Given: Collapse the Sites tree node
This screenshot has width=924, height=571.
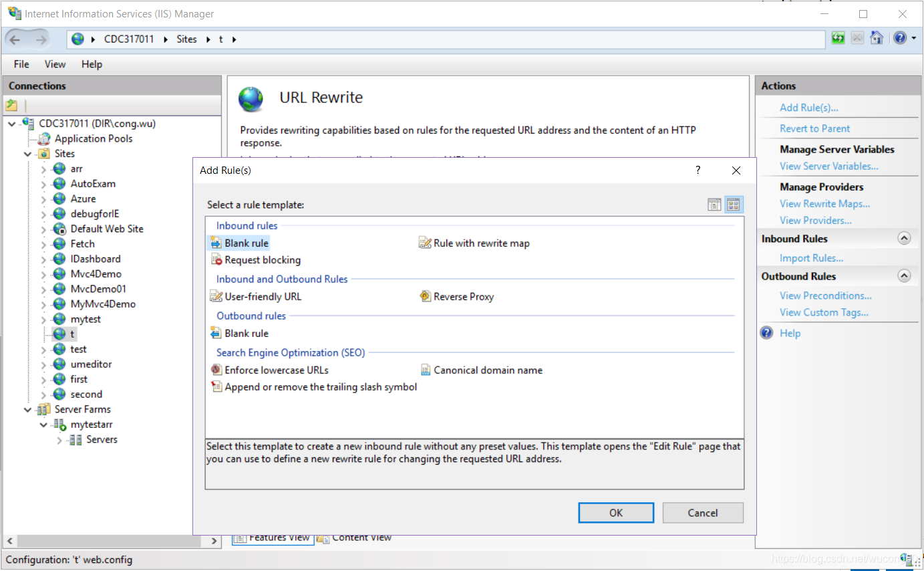Looking at the screenshot, I should point(28,154).
